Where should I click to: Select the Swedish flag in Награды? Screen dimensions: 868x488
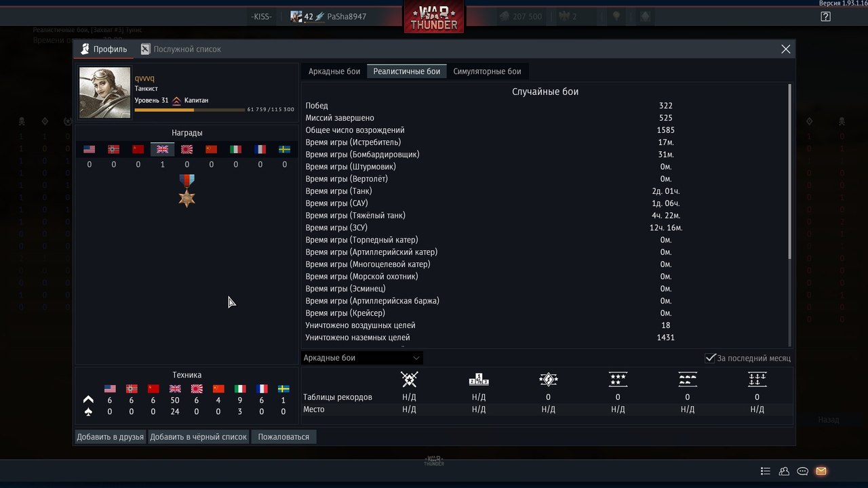[285, 149]
